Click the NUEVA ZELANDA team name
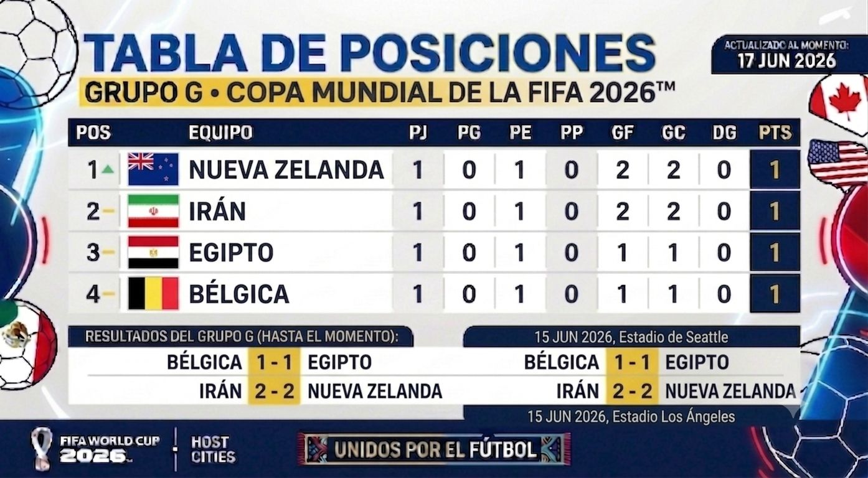Screen dimensions: 868x478 point(286,169)
